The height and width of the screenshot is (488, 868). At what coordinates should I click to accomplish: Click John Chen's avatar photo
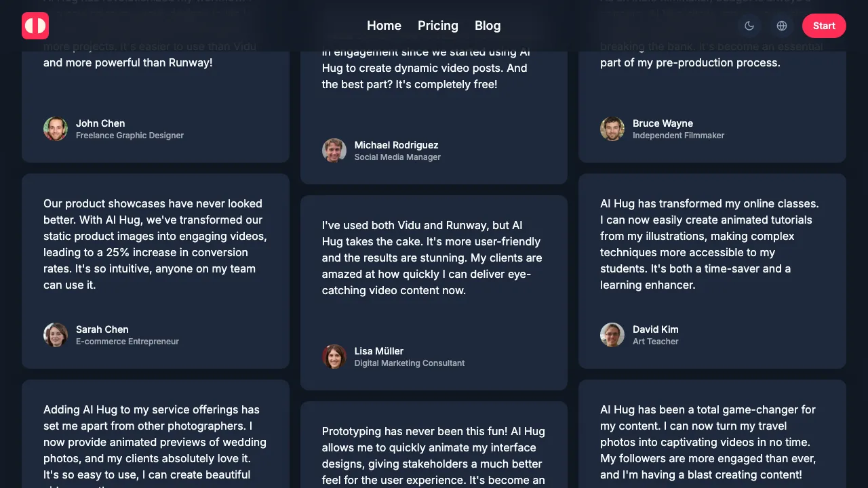click(x=56, y=129)
